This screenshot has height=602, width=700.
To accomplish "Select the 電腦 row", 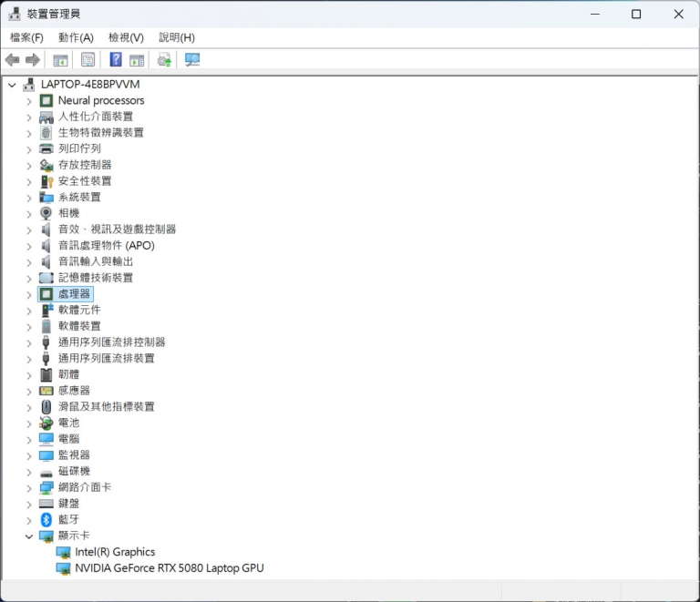I will coord(68,439).
